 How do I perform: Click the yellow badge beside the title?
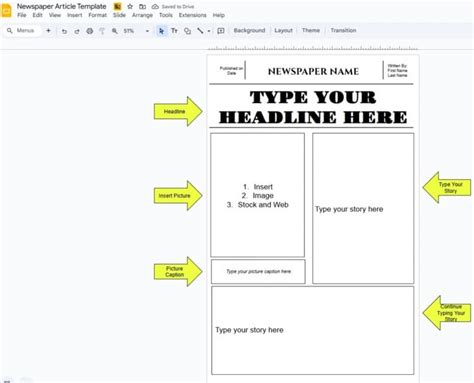[117, 6]
